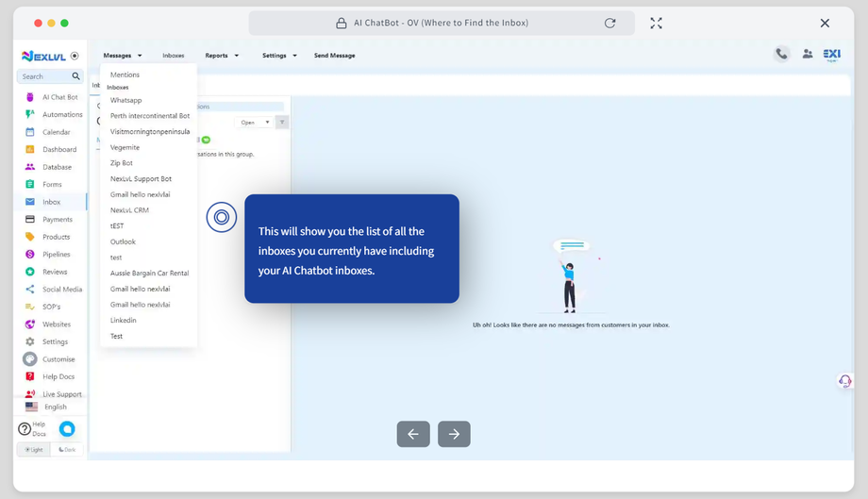Viewport: 868px width, 499px height.
Task: Click the search magnifier icon in sidebar
Action: tap(75, 76)
